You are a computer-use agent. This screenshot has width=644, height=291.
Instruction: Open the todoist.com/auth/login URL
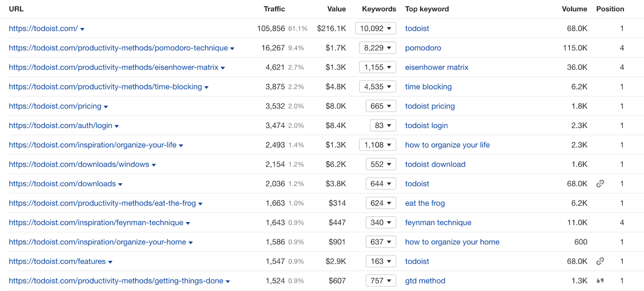click(x=60, y=126)
